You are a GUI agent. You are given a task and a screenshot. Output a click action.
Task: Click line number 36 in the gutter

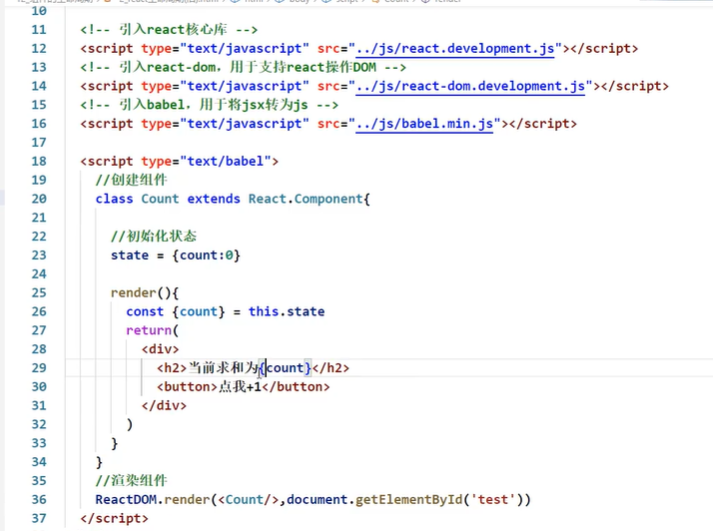click(x=39, y=500)
